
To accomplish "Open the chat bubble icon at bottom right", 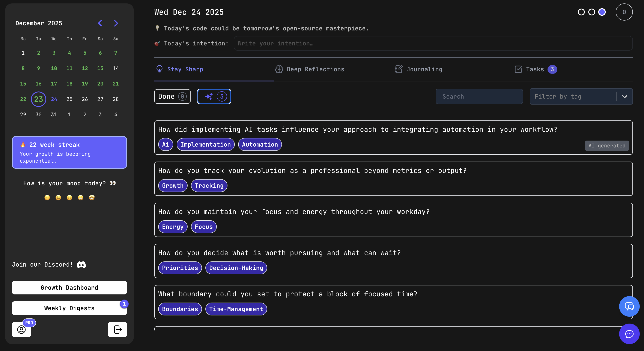I will click(629, 334).
